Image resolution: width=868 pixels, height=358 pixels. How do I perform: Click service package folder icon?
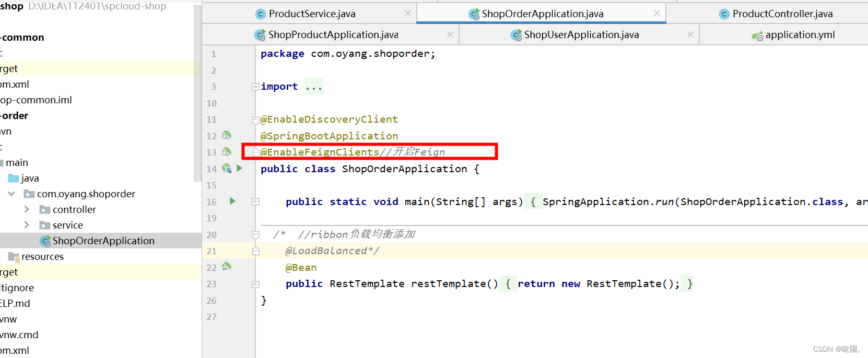tap(45, 225)
